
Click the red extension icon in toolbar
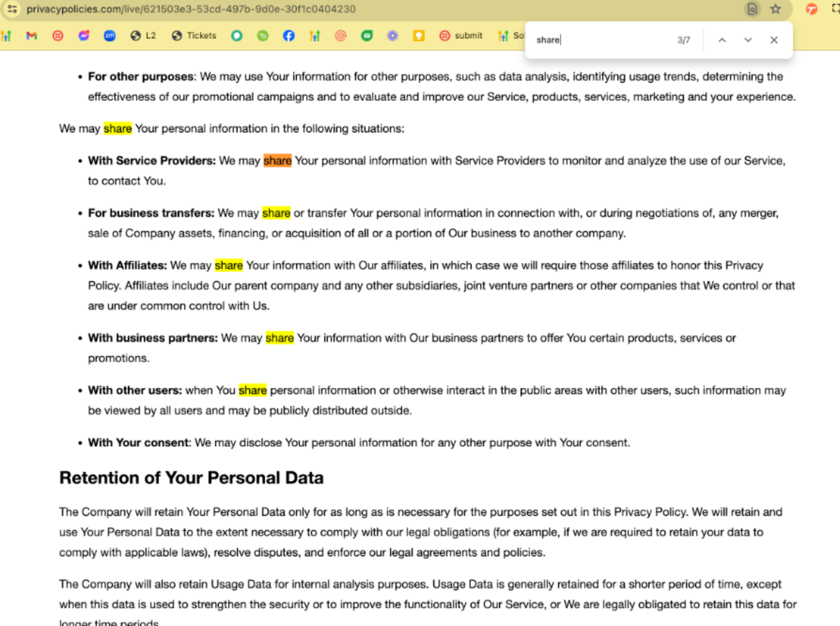811,9
